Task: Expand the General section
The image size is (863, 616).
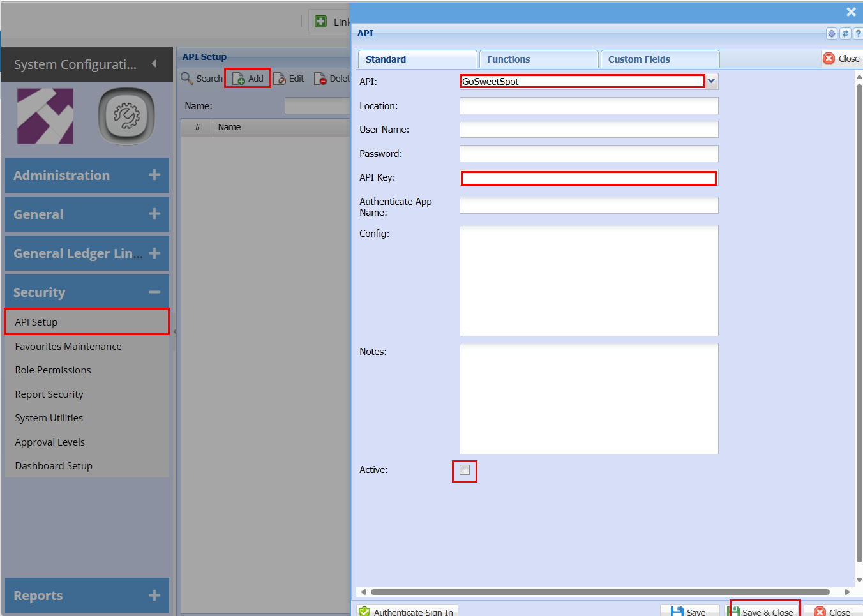Action: click(x=87, y=214)
